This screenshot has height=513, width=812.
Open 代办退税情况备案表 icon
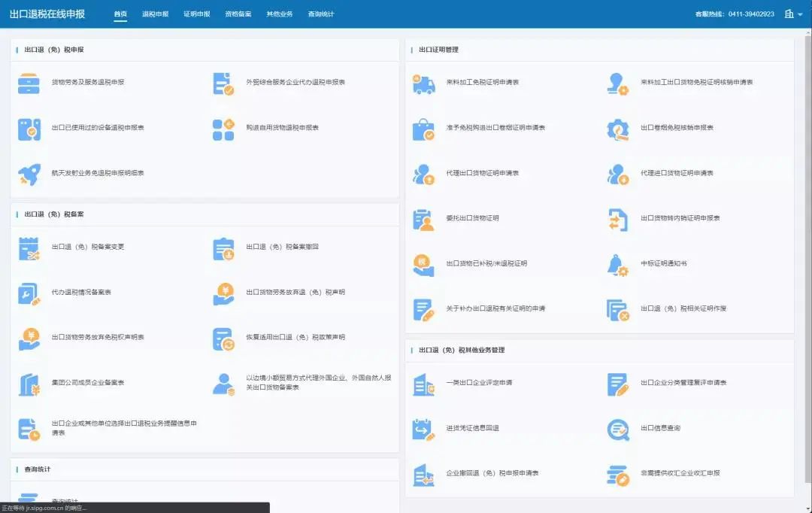[29, 294]
